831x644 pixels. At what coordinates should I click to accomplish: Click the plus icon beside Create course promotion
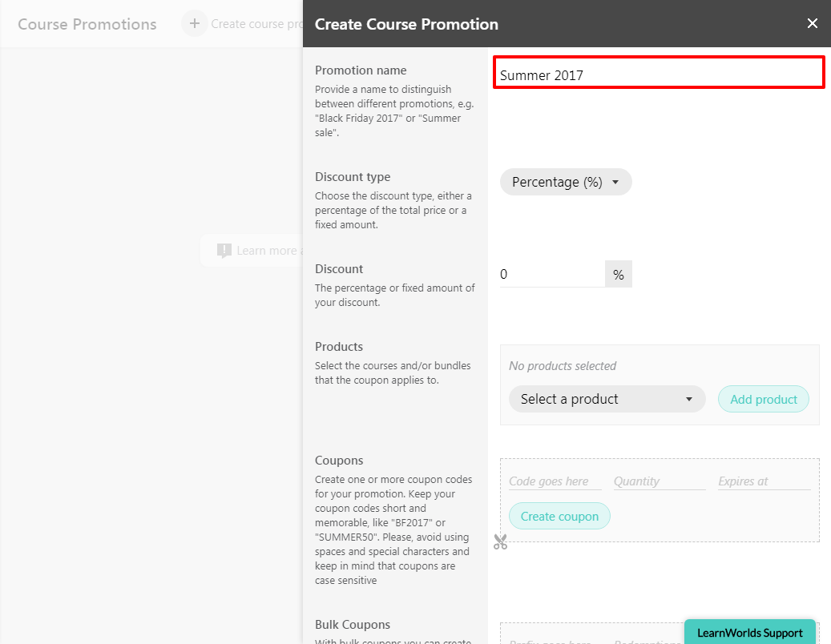tap(195, 24)
